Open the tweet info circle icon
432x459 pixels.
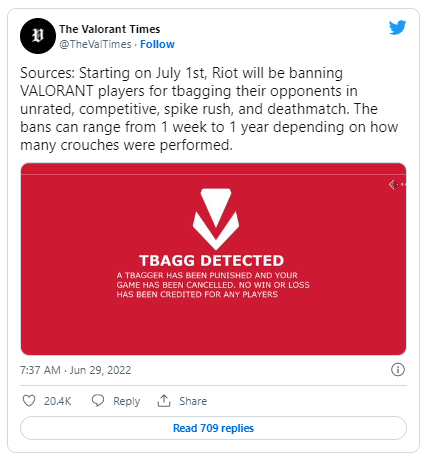coord(398,369)
